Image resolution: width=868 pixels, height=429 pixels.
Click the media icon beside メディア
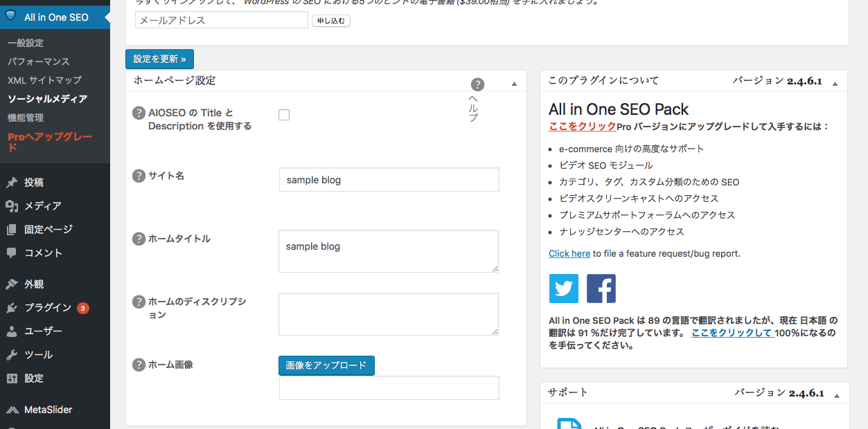click(x=12, y=206)
